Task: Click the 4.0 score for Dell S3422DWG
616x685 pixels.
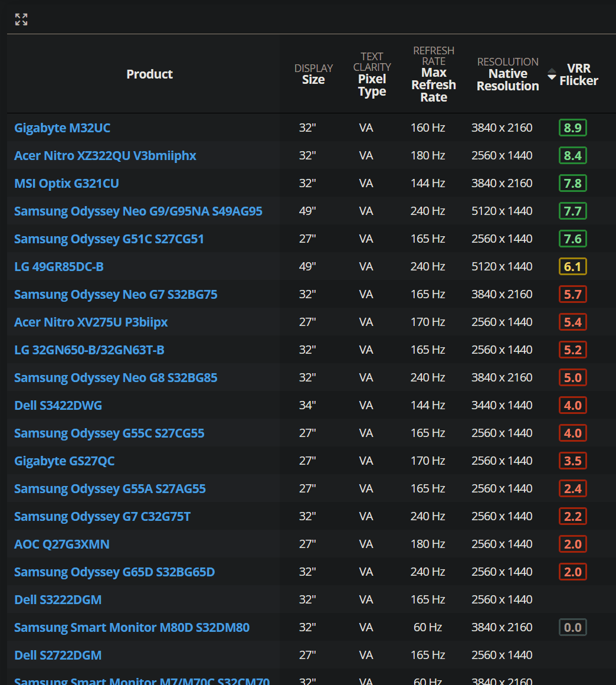Action: pos(573,406)
